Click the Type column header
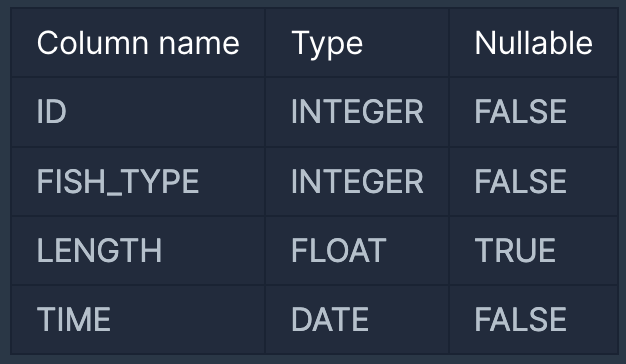This screenshot has height=364, width=626. (x=357, y=42)
